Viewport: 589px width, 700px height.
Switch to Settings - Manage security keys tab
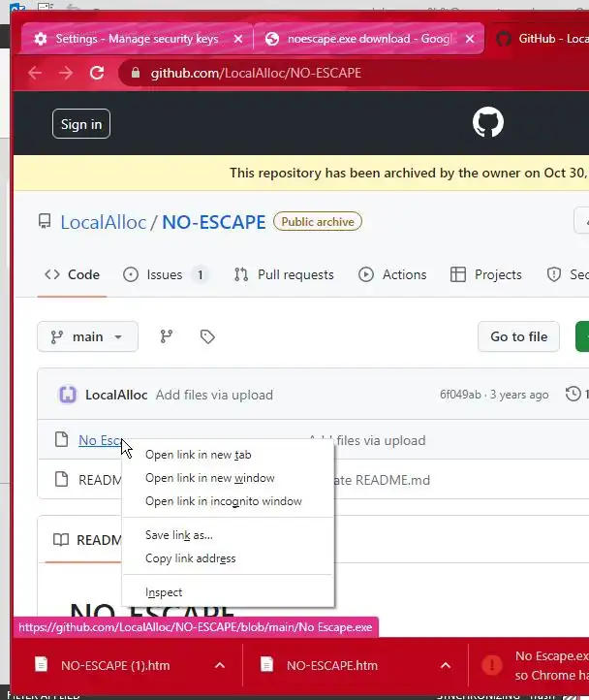pos(137,39)
